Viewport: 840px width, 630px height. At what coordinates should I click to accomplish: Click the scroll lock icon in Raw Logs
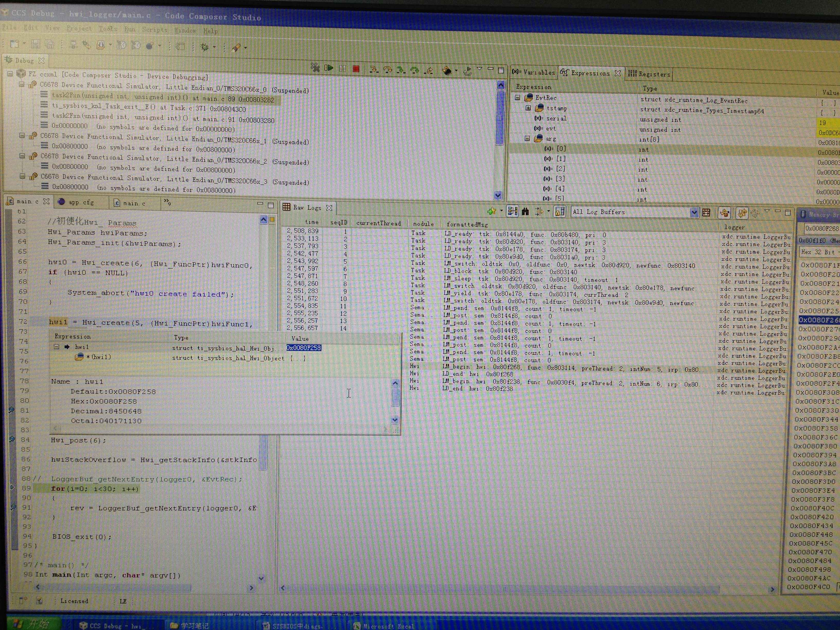(559, 212)
